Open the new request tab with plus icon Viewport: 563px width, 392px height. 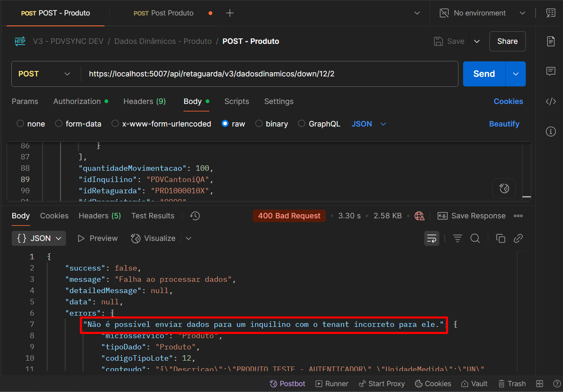pos(229,13)
